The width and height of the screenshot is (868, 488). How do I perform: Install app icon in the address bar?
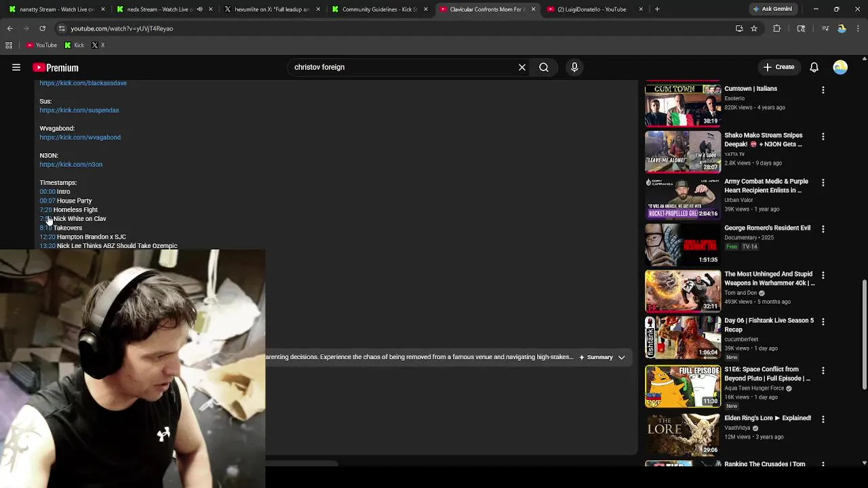(739, 28)
